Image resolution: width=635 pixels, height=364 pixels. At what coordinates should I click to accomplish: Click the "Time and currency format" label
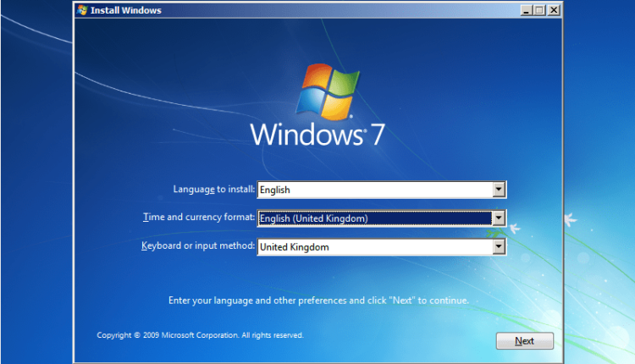coord(199,218)
